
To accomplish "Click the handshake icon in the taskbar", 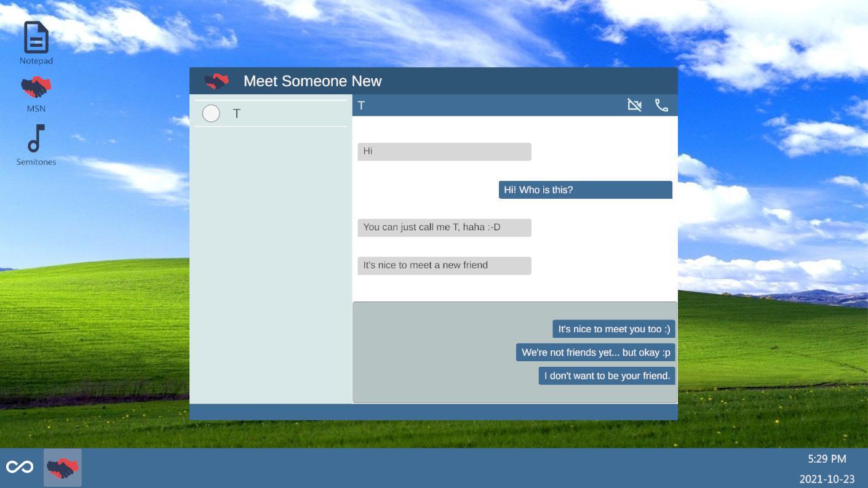I will 63,468.
